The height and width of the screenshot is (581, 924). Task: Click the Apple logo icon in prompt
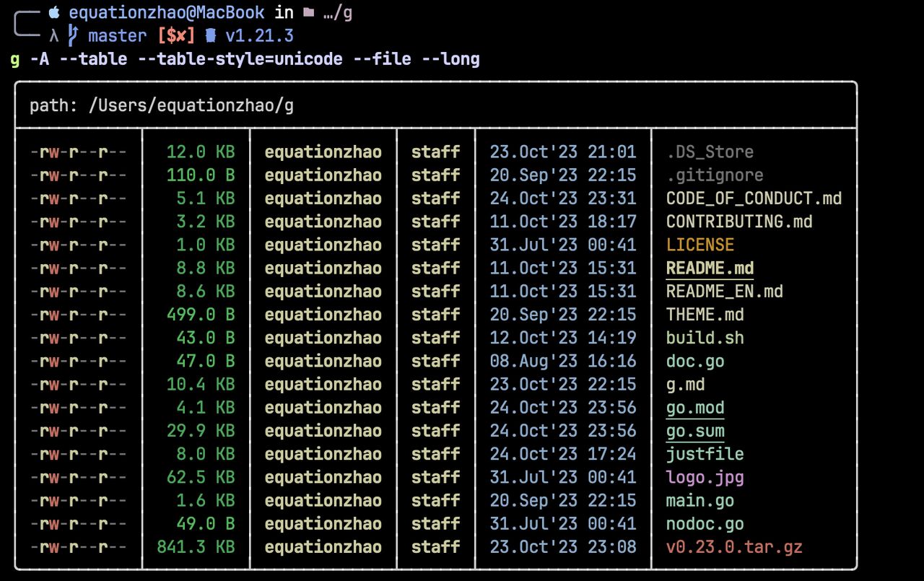[54, 12]
